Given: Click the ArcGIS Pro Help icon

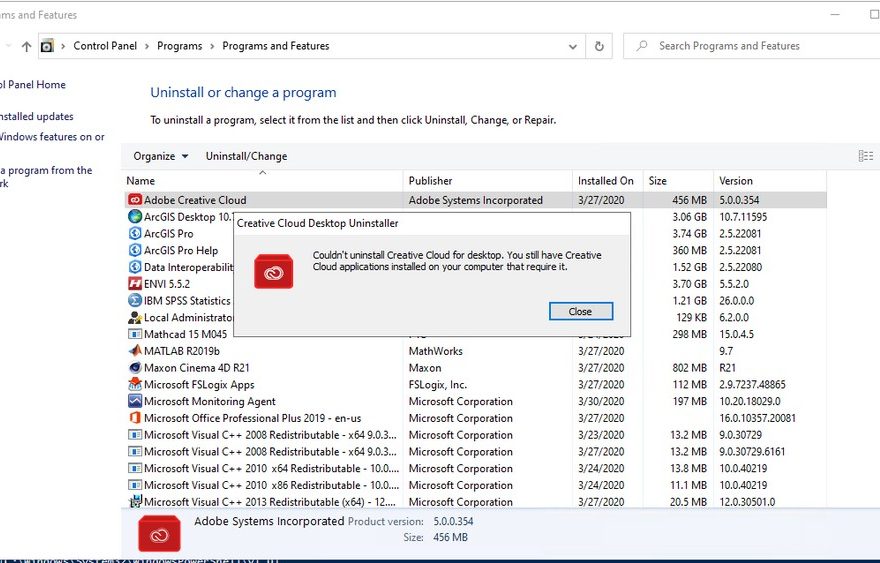Looking at the screenshot, I should [135, 250].
